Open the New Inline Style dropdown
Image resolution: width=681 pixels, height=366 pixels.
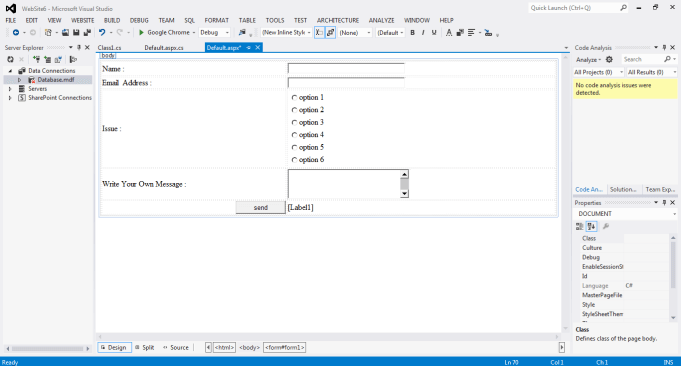(286, 33)
